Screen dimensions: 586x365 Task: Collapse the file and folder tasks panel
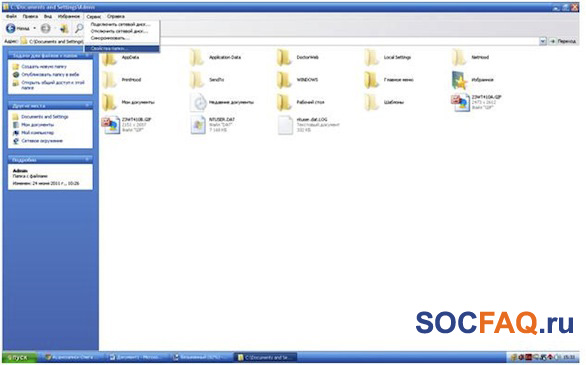click(x=88, y=55)
